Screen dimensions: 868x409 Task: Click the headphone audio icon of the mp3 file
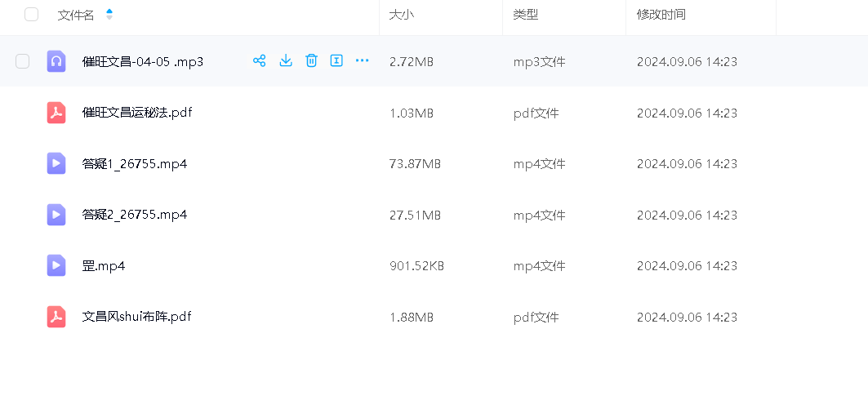56,61
